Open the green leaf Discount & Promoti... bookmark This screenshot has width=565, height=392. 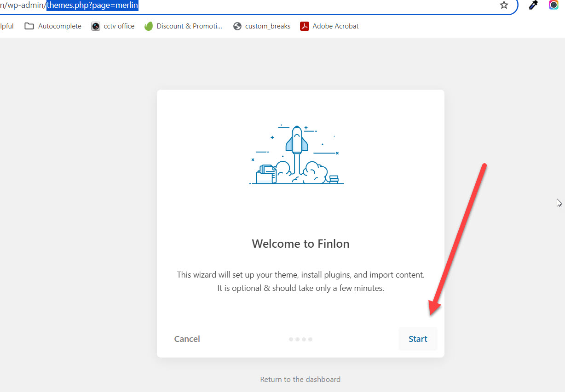point(148,26)
